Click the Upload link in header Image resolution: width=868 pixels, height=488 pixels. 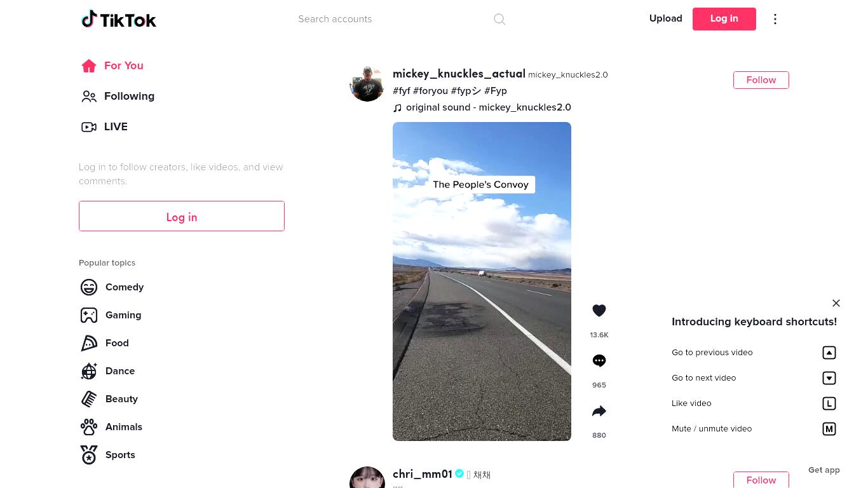665,18
